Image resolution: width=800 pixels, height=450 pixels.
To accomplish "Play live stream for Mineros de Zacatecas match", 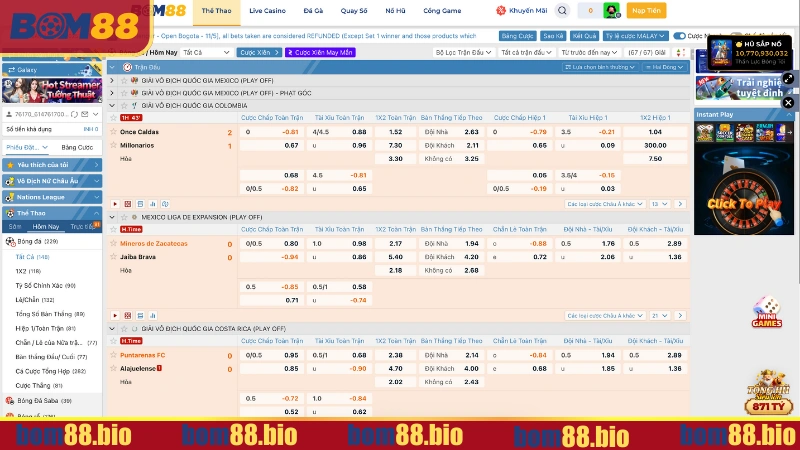I will click(115, 316).
